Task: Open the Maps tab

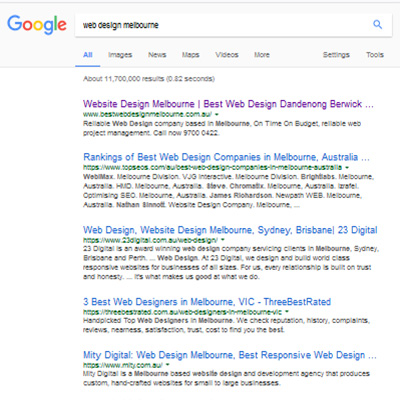Action: click(x=190, y=55)
